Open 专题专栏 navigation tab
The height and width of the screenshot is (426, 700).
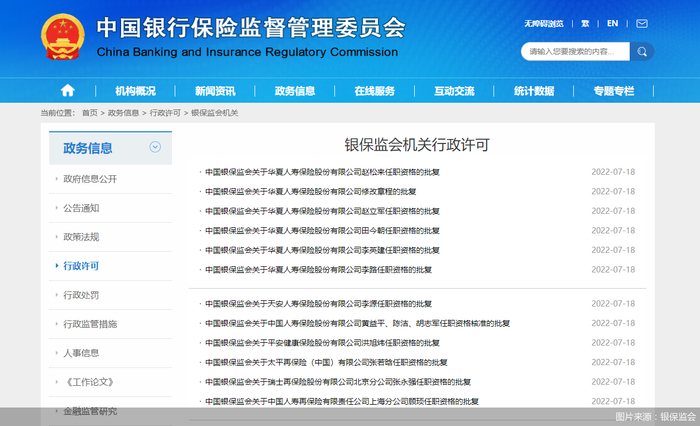coord(613,91)
